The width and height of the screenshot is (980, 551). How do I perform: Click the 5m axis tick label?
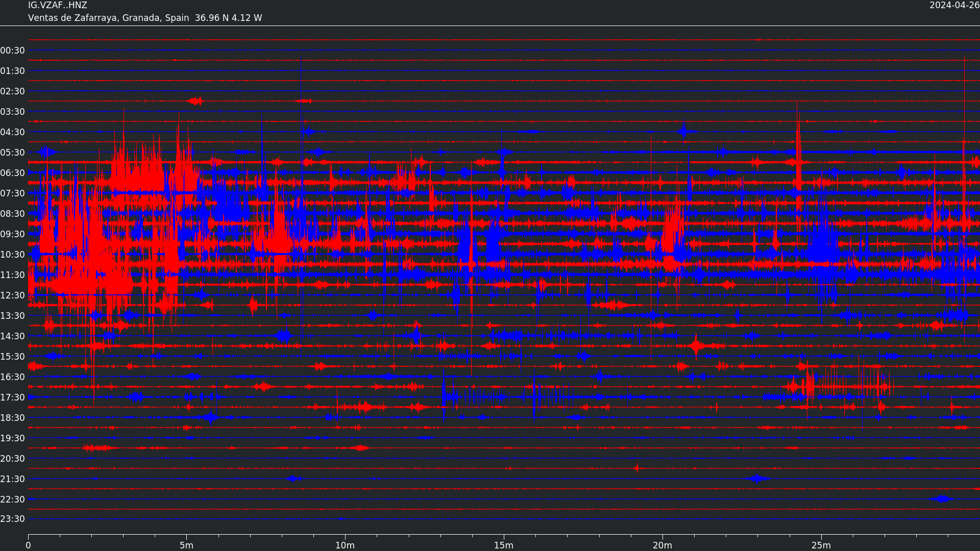pyautogui.click(x=186, y=545)
